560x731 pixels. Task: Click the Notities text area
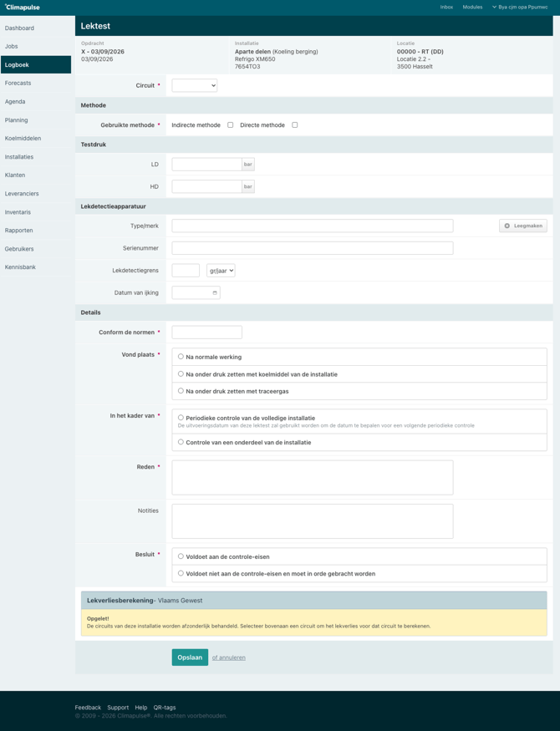[x=313, y=521]
